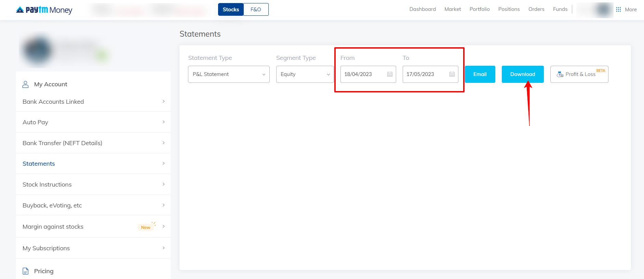Email the statement
644x279 pixels.
(480, 74)
